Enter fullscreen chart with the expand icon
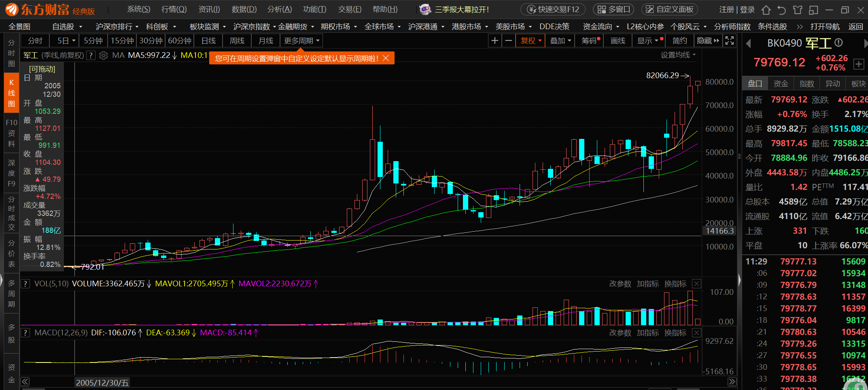The height and width of the screenshot is (390, 868). click(x=729, y=41)
